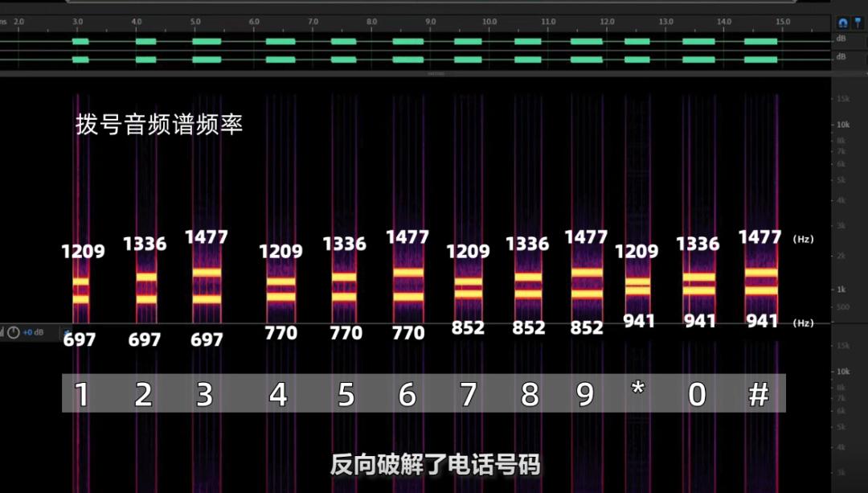Click the spectrogram tone burst above key 1

coord(81,290)
